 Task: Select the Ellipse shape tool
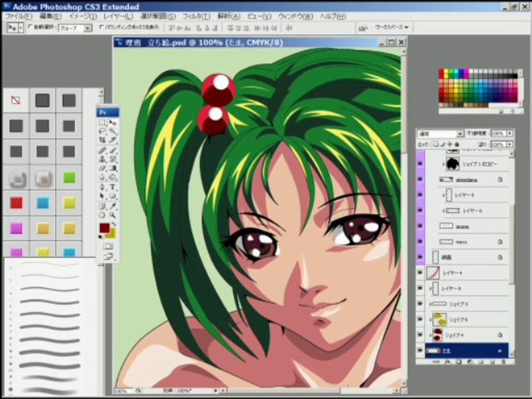point(113,196)
